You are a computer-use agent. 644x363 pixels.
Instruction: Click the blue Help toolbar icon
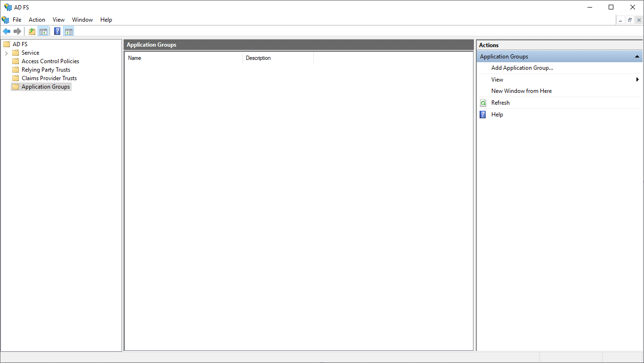pyautogui.click(x=57, y=32)
